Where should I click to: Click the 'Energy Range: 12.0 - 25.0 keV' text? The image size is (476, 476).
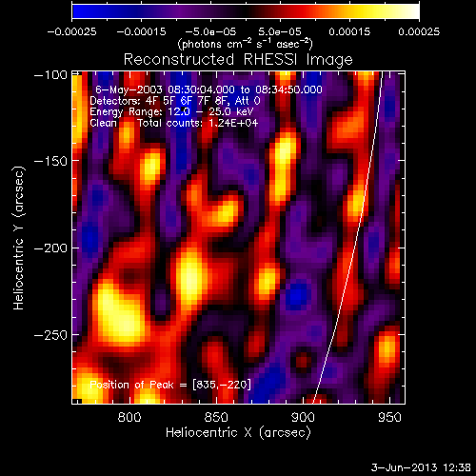(x=171, y=112)
